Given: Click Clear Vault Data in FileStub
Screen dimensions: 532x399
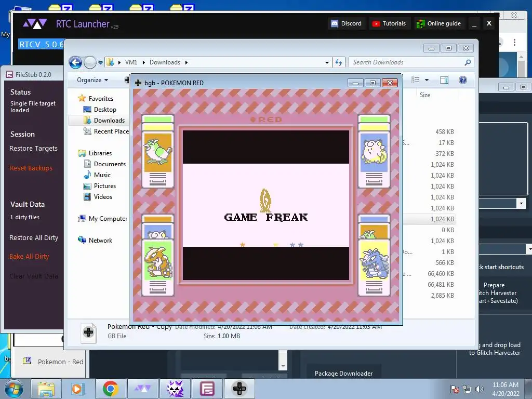Looking at the screenshot, I should (x=34, y=276).
